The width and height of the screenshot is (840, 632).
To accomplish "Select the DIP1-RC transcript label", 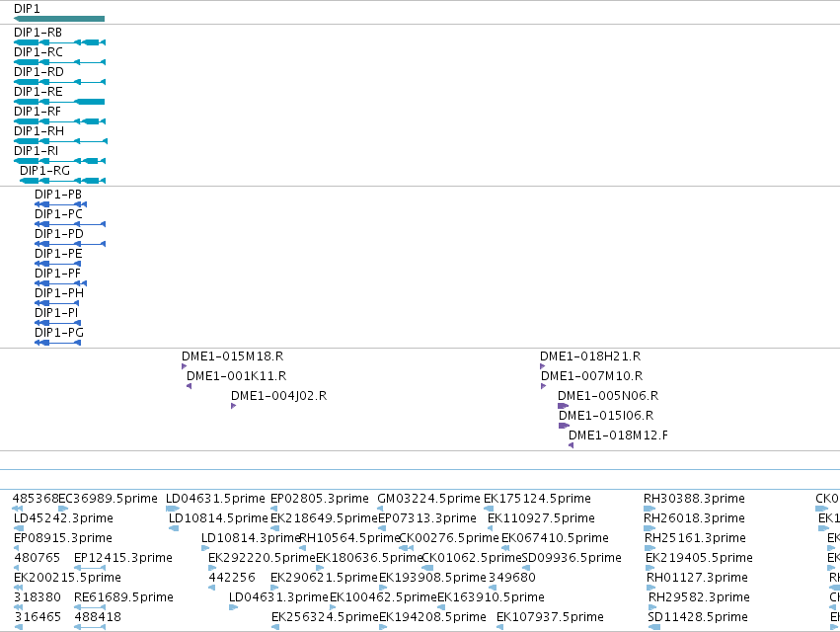I will tap(38, 52).
